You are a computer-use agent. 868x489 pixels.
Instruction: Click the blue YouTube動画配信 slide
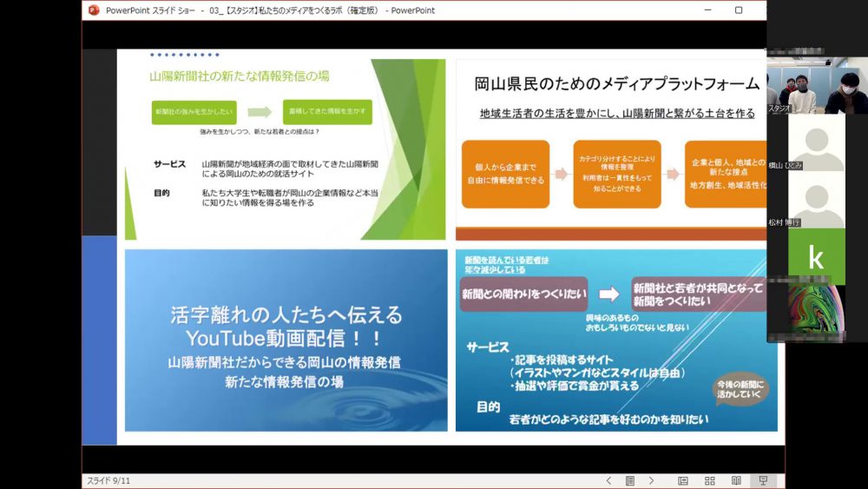tap(286, 340)
